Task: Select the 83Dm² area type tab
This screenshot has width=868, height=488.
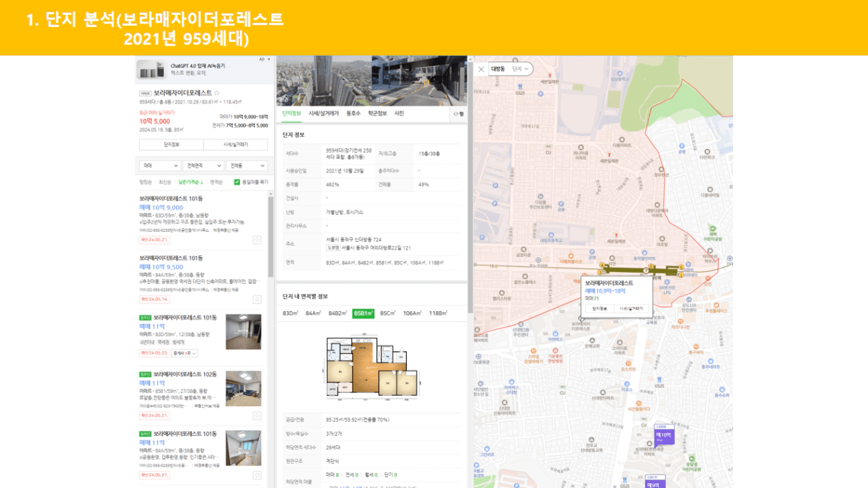Action: (291, 313)
